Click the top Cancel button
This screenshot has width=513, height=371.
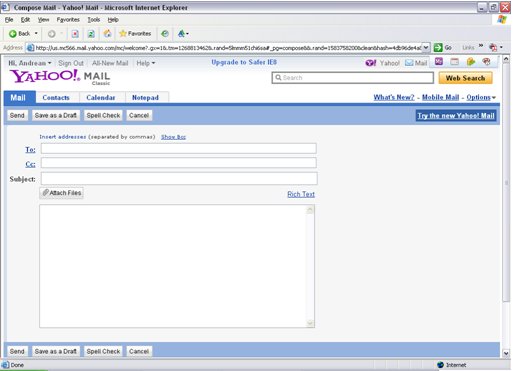139,115
